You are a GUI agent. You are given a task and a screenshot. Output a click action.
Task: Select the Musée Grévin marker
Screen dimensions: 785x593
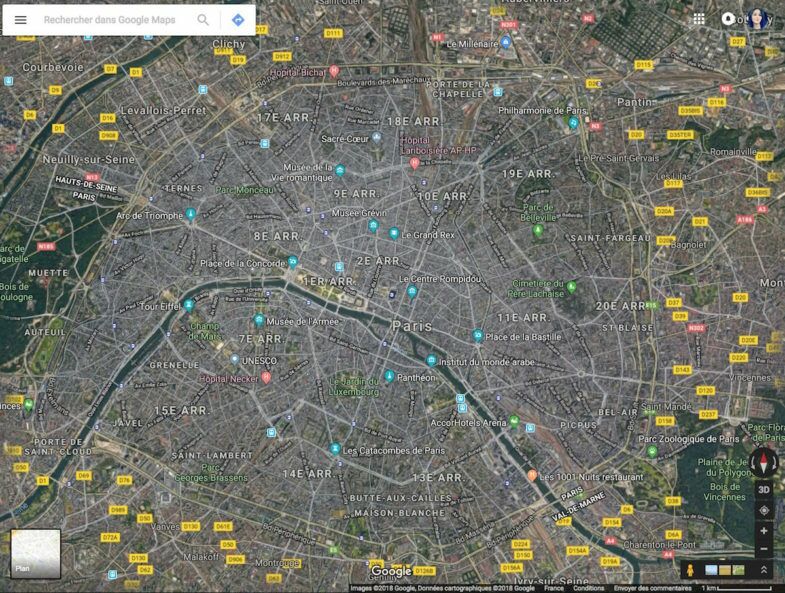[373, 226]
